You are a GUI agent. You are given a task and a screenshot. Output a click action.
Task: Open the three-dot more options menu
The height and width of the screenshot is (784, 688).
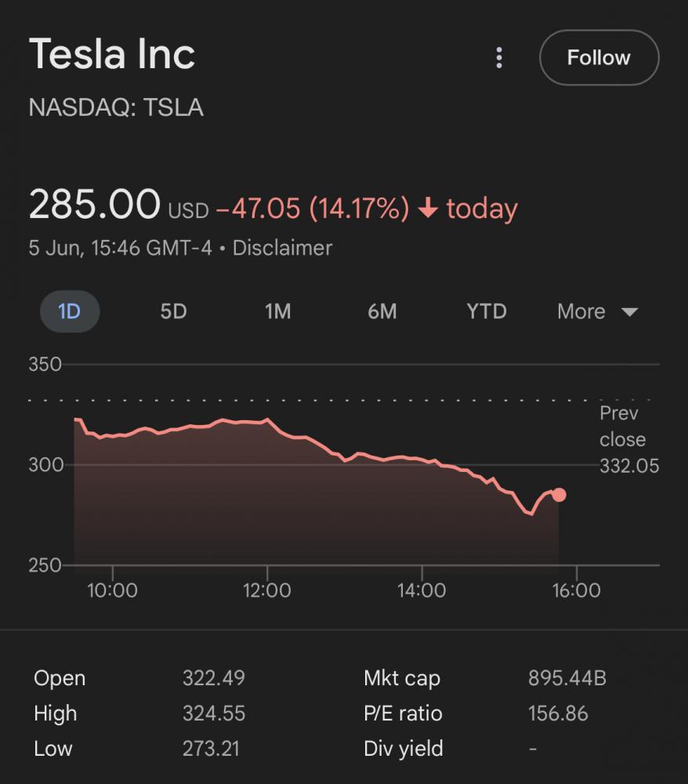(499, 58)
